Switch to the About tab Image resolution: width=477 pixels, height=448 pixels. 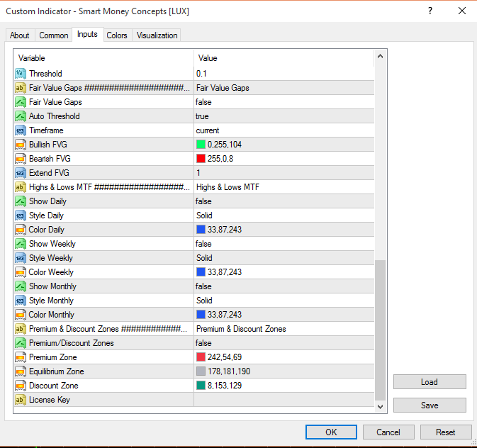[20, 35]
